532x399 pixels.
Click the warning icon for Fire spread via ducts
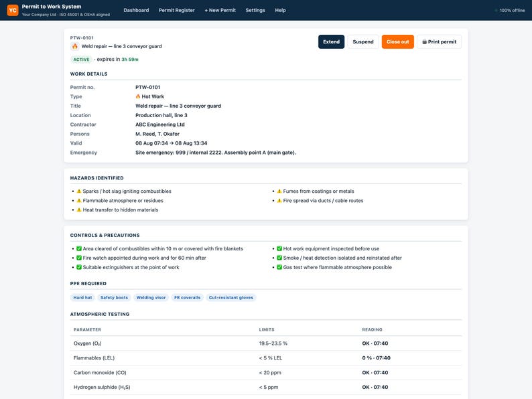(279, 201)
